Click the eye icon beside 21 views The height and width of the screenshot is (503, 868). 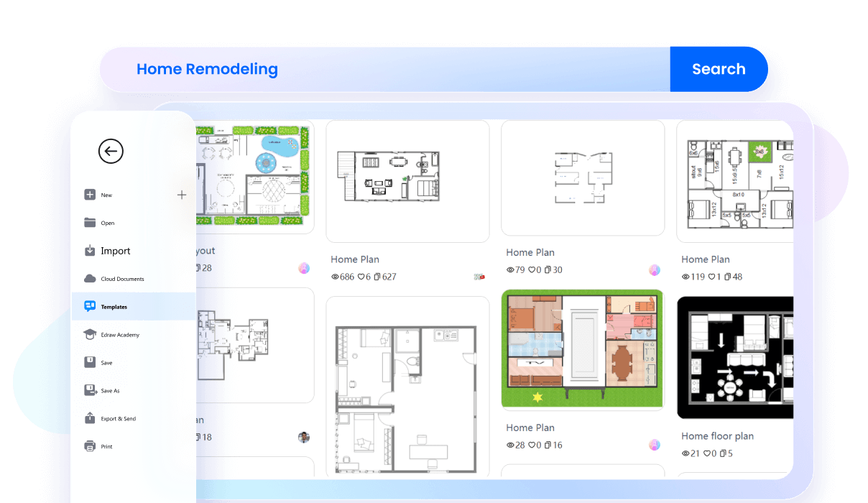pos(685,453)
